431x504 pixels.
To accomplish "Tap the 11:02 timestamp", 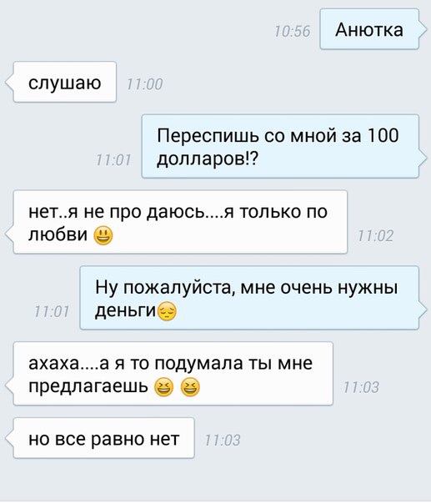I will pyautogui.click(x=376, y=236).
